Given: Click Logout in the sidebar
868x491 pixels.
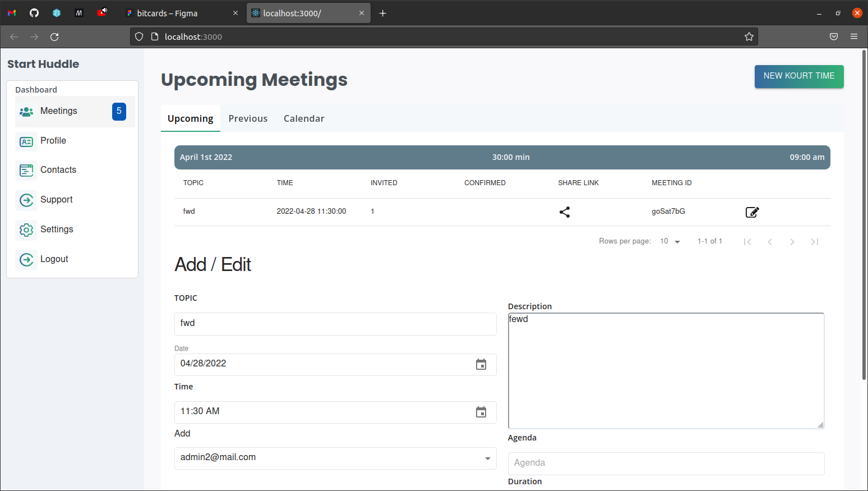Looking at the screenshot, I should pos(54,259).
